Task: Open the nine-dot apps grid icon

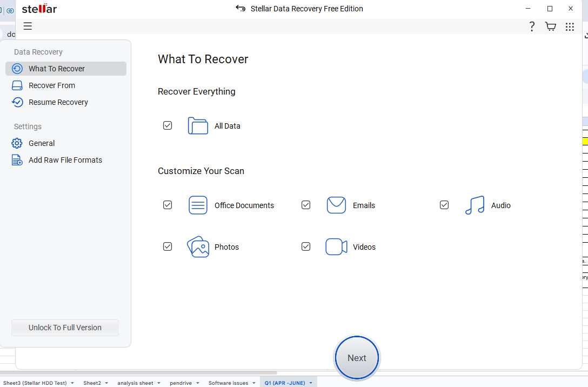Action: [570, 26]
